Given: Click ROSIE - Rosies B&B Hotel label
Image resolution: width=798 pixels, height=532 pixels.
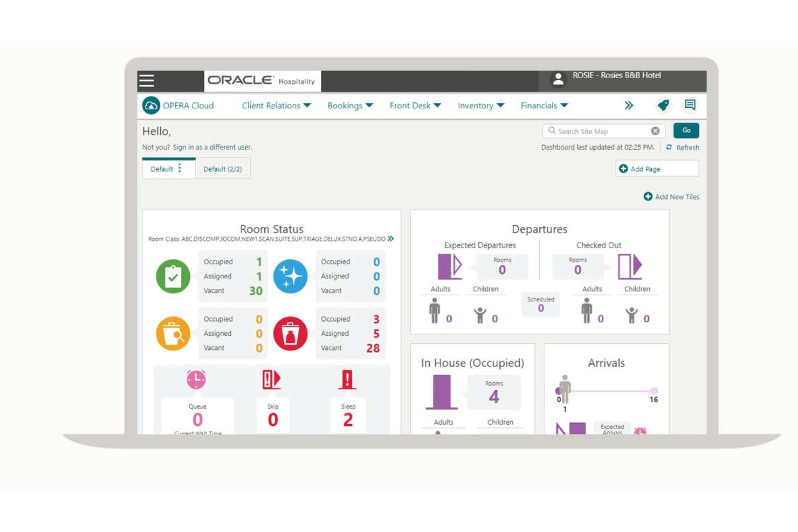Looking at the screenshot, I should click(x=617, y=75).
